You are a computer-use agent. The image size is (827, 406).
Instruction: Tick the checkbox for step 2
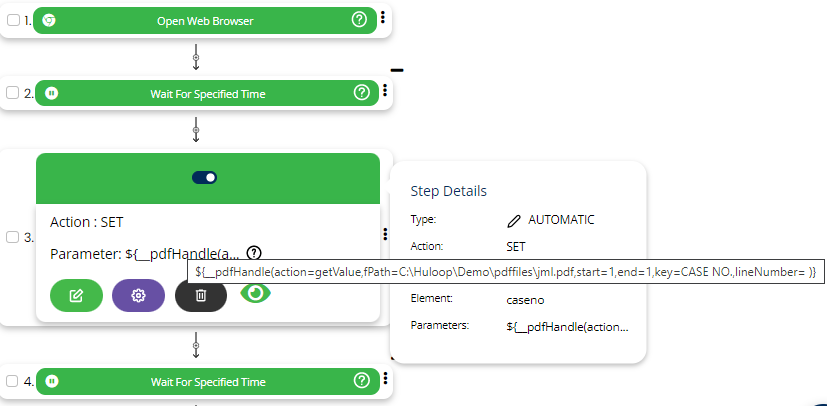pyautogui.click(x=13, y=93)
